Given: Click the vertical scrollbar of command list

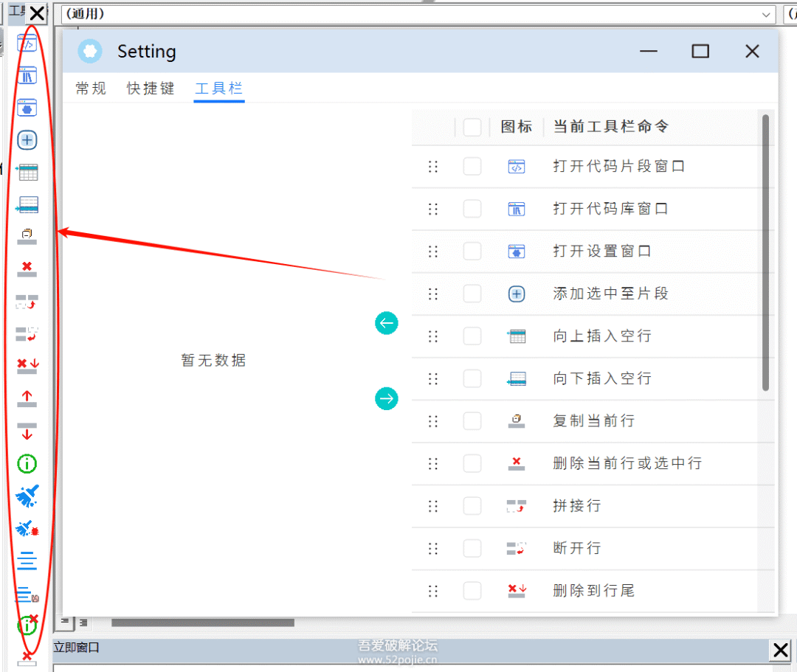Looking at the screenshot, I should coord(766,252).
